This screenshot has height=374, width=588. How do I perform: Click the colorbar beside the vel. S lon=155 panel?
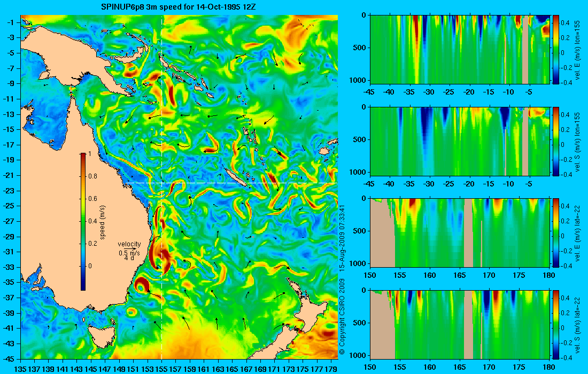tap(556, 141)
